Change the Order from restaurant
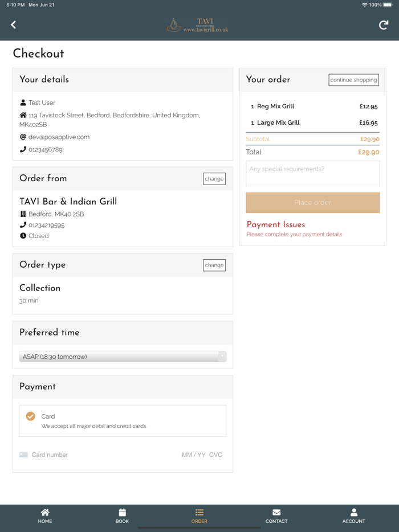The width and height of the screenshot is (399, 532). click(x=214, y=179)
